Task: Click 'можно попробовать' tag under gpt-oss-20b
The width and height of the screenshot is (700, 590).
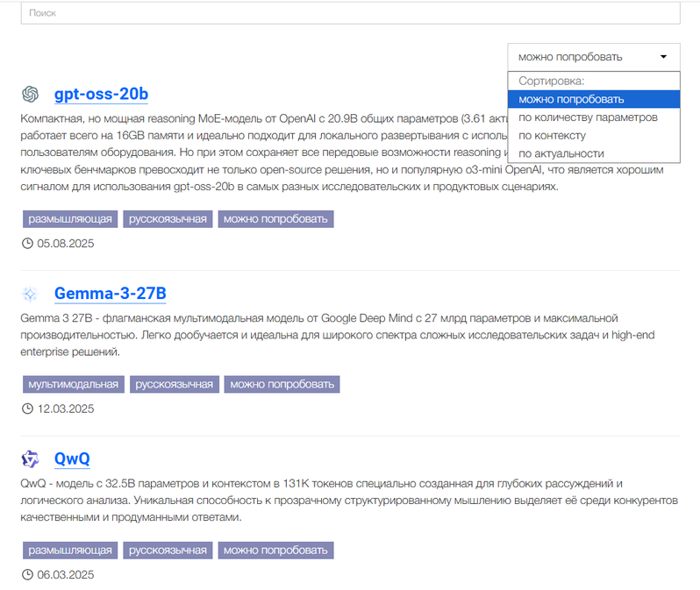Action: 275,218
